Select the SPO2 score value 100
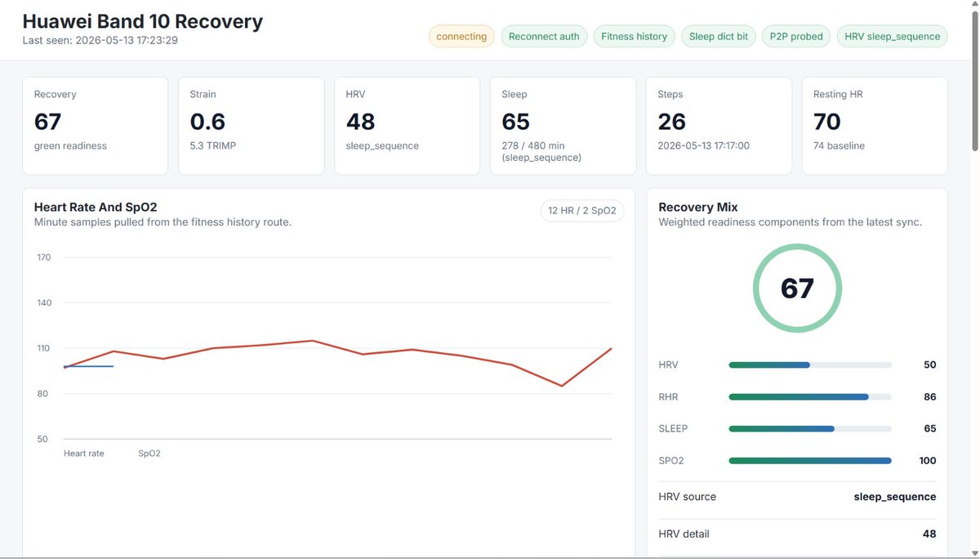The width and height of the screenshot is (980, 559). coord(927,461)
